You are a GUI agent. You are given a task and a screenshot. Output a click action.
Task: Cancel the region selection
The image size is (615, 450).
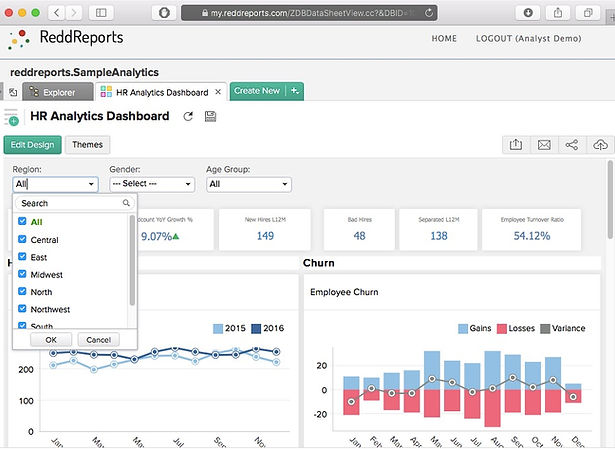tap(98, 340)
